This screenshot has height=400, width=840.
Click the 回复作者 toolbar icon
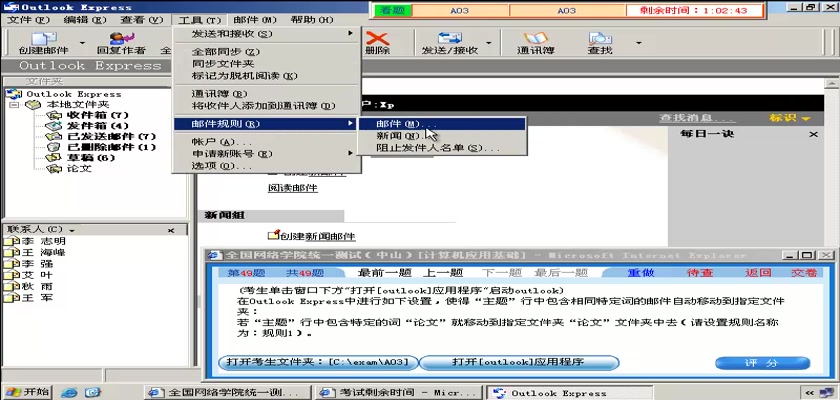pos(121,43)
